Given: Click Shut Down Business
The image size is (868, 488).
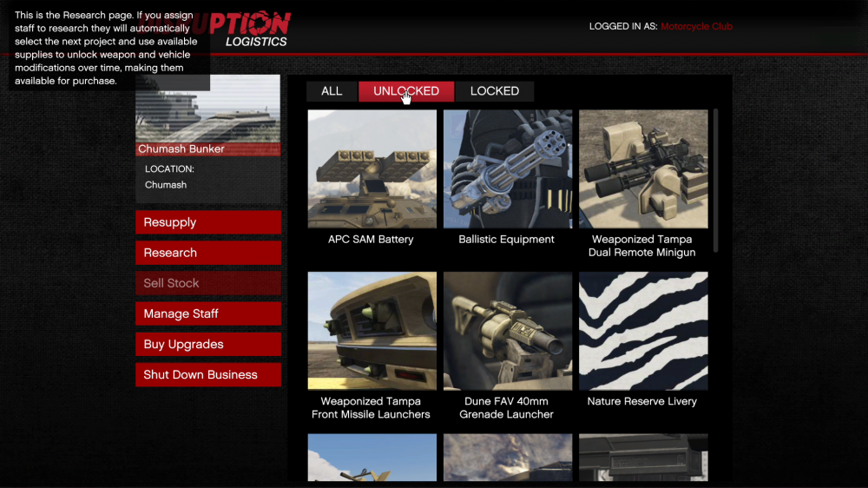Looking at the screenshot, I should coord(208,374).
